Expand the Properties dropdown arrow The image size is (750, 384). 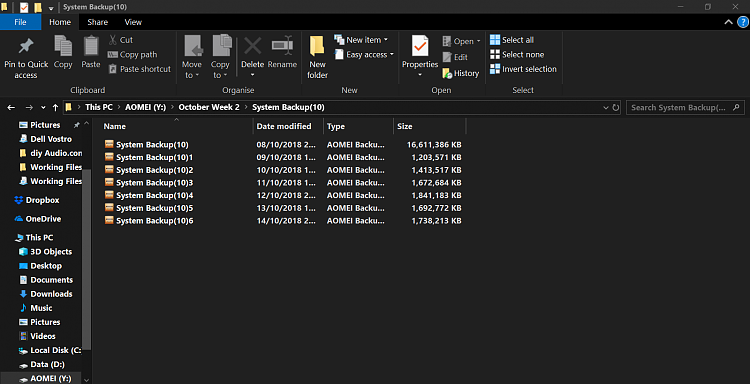pos(420,75)
